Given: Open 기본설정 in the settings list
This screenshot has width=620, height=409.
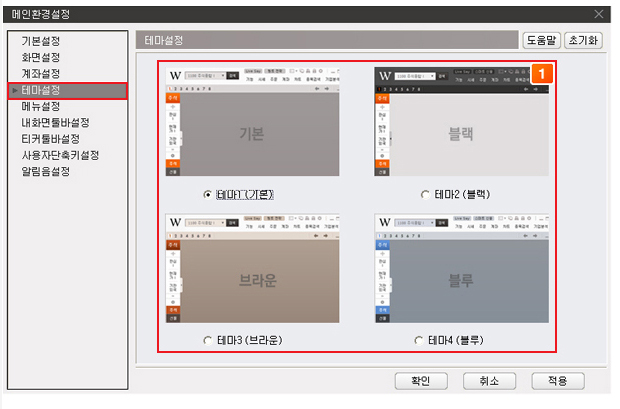Looking at the screenshot, I should tap(41, 42).
